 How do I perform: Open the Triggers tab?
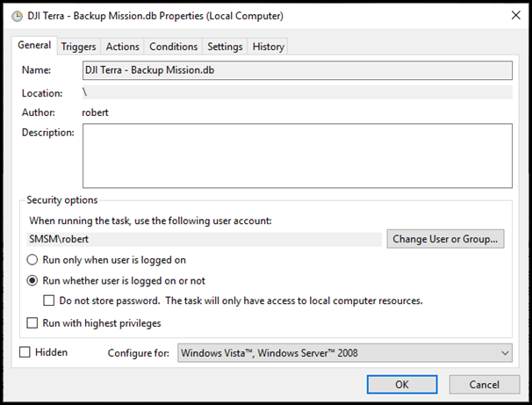point(78,47)
